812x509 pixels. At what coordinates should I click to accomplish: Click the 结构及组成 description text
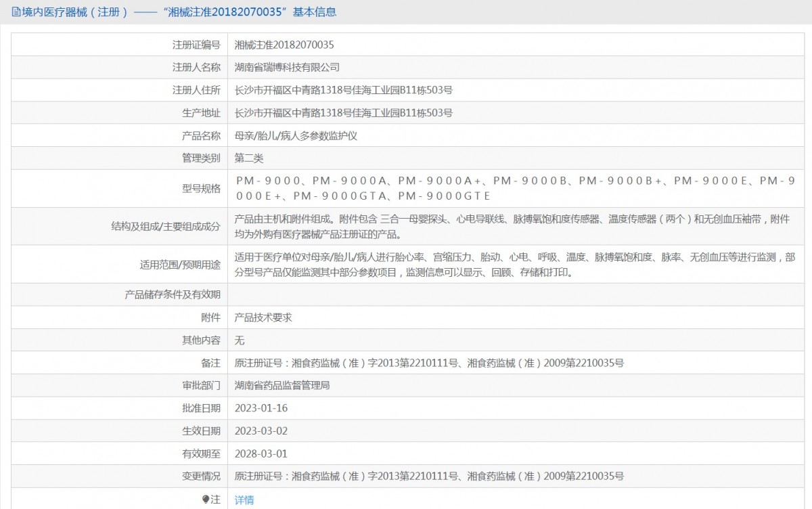(x=512, y=227)
